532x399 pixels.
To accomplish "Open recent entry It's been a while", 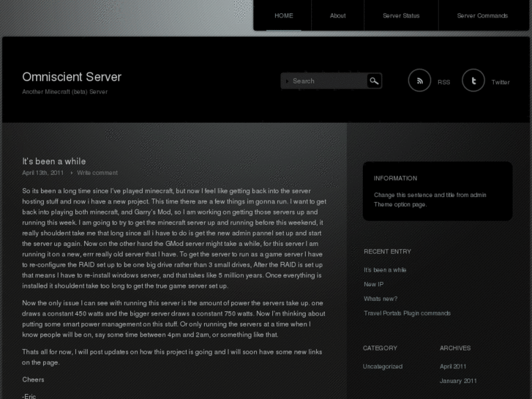I will pos(385,270).
